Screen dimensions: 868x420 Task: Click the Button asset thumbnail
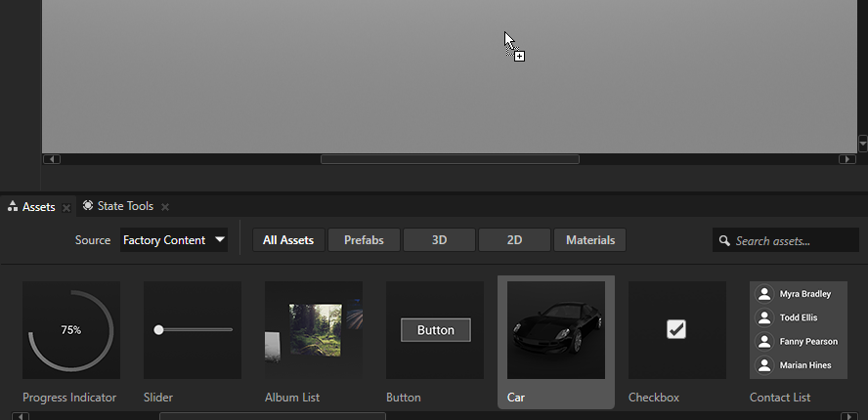pyautogui.click(x=435, y=330)
